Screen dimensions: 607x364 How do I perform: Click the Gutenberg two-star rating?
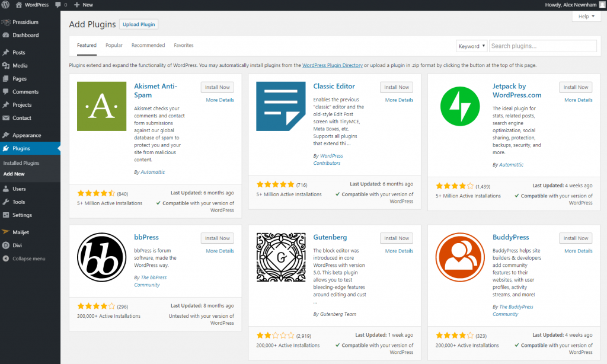275,336
